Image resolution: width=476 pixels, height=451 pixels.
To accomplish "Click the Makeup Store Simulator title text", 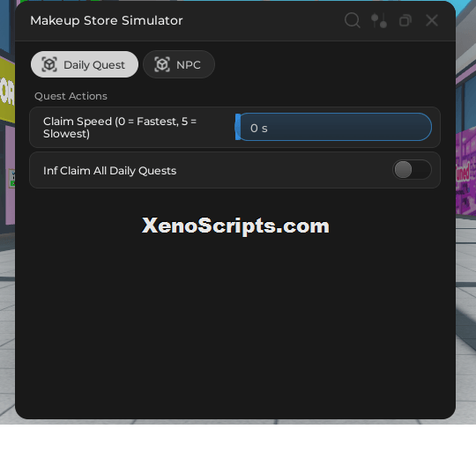I will click(x=107, y=20).
